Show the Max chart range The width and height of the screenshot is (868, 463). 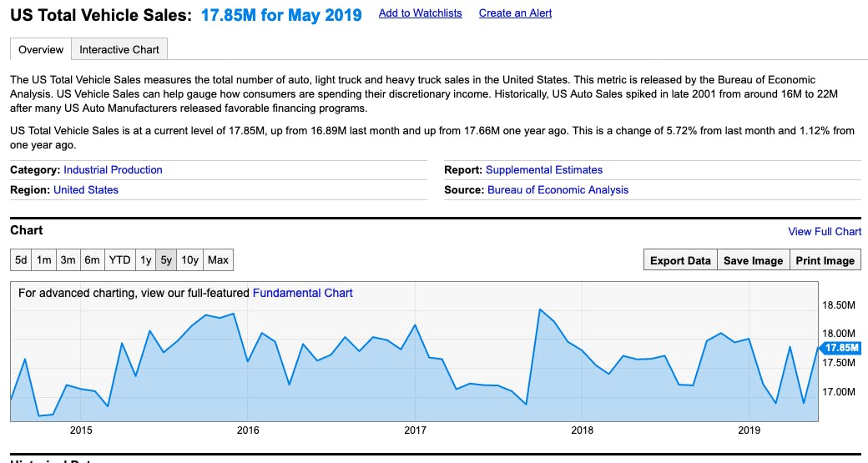218,260
